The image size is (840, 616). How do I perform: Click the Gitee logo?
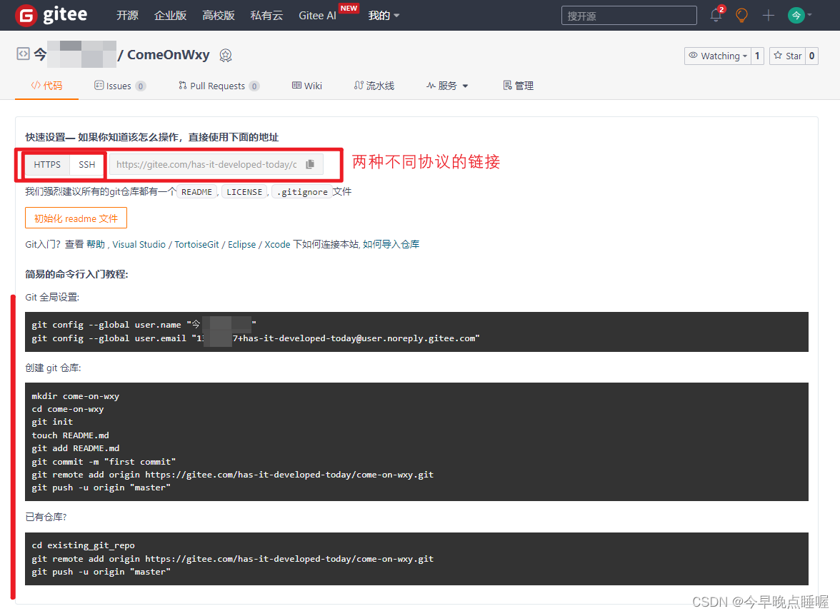pyautogui.click(x=51, y=15)
